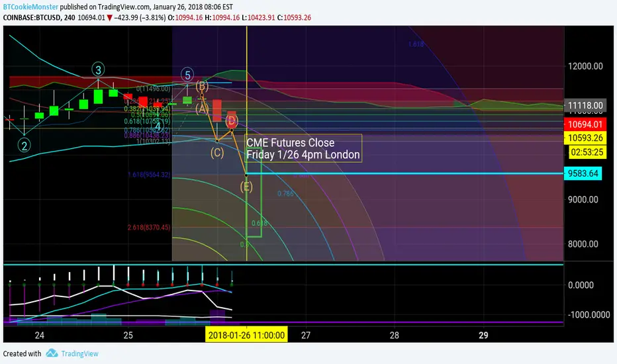The width and height of the screenshot is (617, 364).
Task: Select the (C) wave label
Action: pos(217,153)
